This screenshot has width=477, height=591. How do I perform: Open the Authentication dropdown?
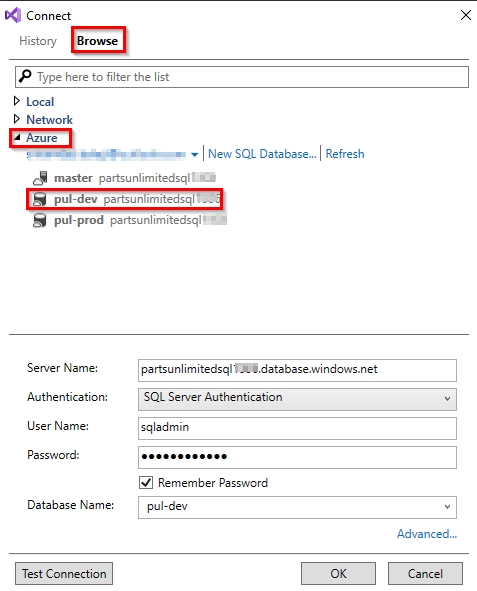coord(297,399)
